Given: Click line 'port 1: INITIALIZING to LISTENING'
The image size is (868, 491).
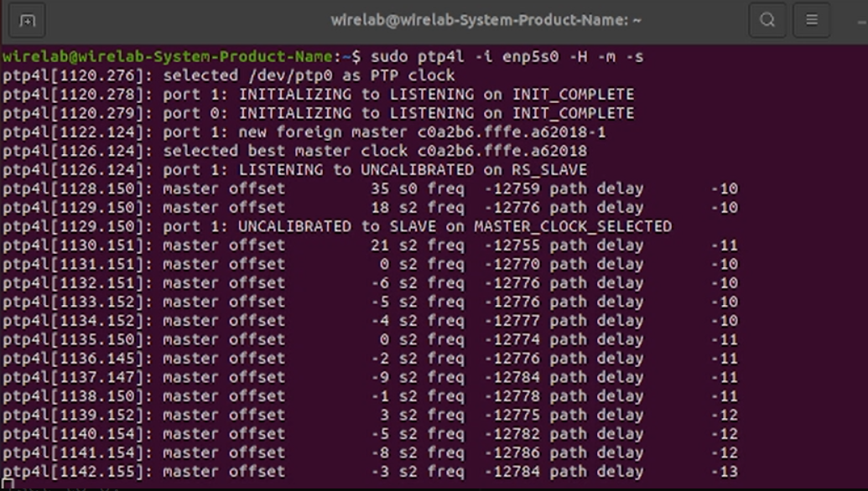Looking at the screenshot, I should coord(319,94).
